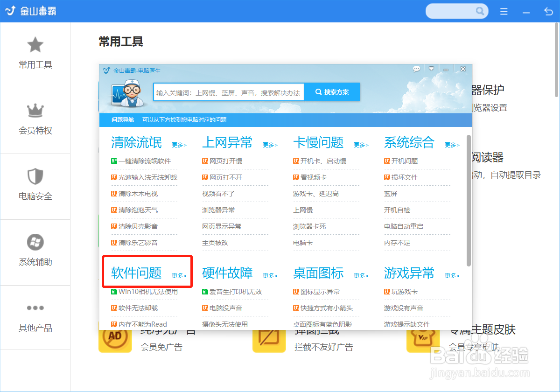The width and height of the screenshot is (560, 392).
Task: Expand 更多 next to 桌面图标
Action: pos(361,275)
